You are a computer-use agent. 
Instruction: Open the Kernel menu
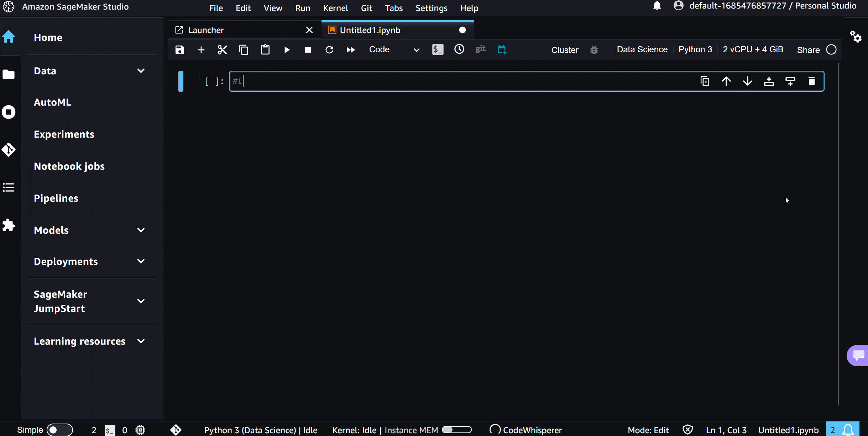pos(335,8)
